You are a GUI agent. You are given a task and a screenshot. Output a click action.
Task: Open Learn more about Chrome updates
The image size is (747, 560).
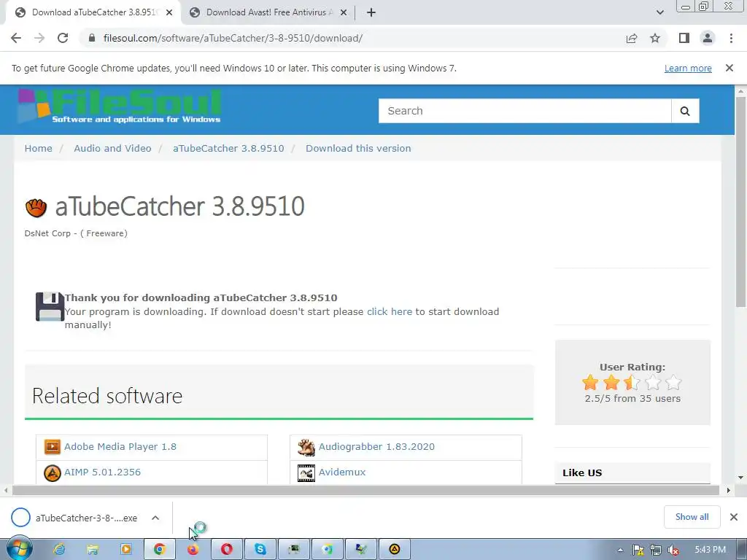(688, 68)
